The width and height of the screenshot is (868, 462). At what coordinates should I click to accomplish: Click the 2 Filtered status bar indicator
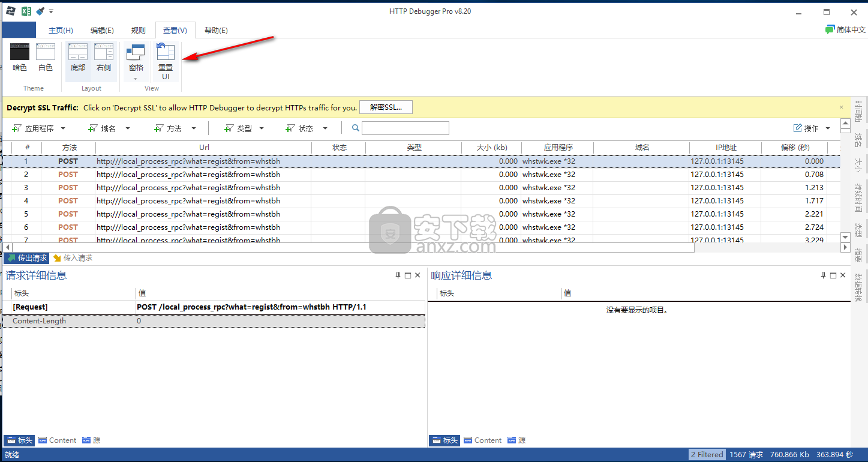click(707, 455)
